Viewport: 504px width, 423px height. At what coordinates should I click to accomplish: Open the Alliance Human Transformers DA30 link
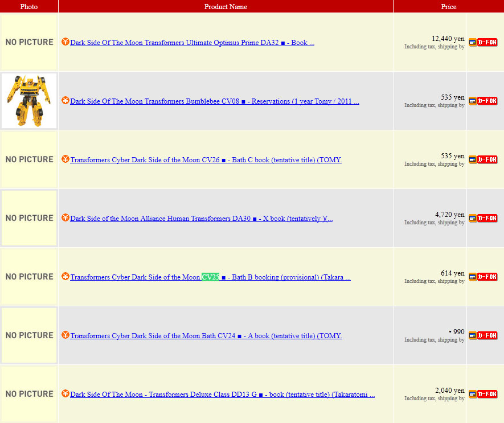click(x=201, y=219)
